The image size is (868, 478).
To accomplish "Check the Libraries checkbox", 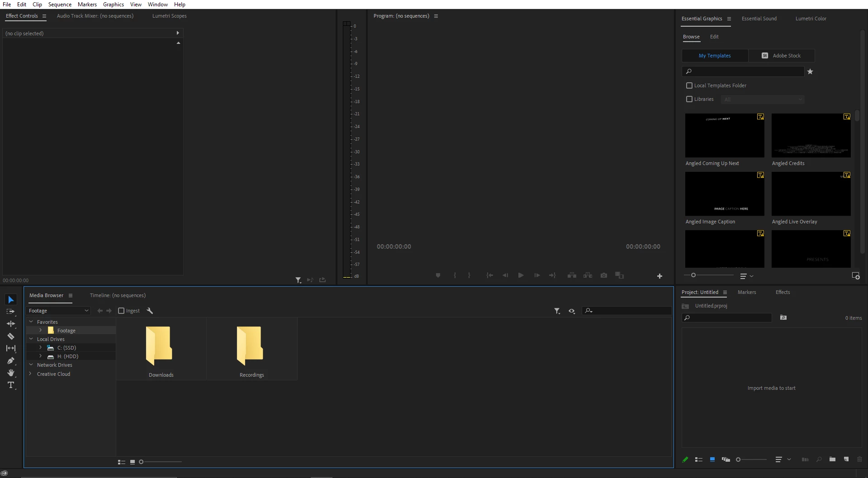I will (x=689, y=99).
